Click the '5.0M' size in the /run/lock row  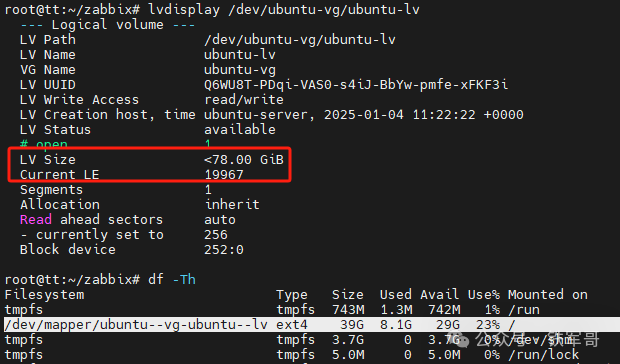click(x=348, y=355)
